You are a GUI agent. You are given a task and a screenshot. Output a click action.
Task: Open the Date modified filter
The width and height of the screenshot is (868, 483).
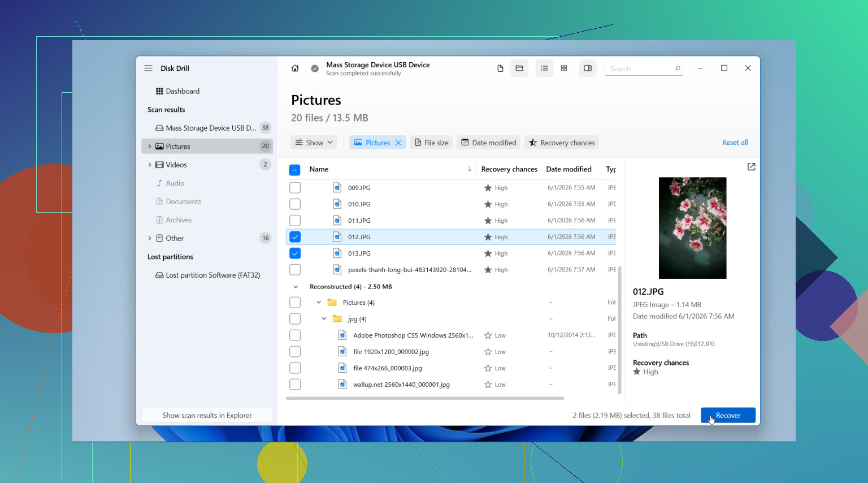[489, 143]
